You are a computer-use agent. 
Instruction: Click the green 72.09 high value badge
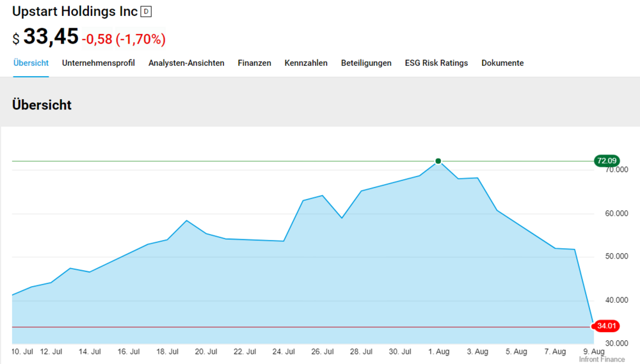(607, 161)
